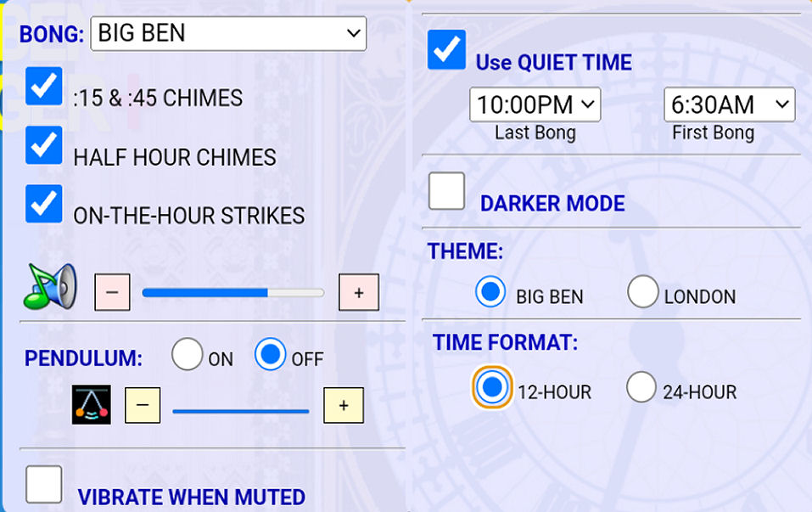
Task: Click the pendulum swing icon
Action: coord(92,404)
